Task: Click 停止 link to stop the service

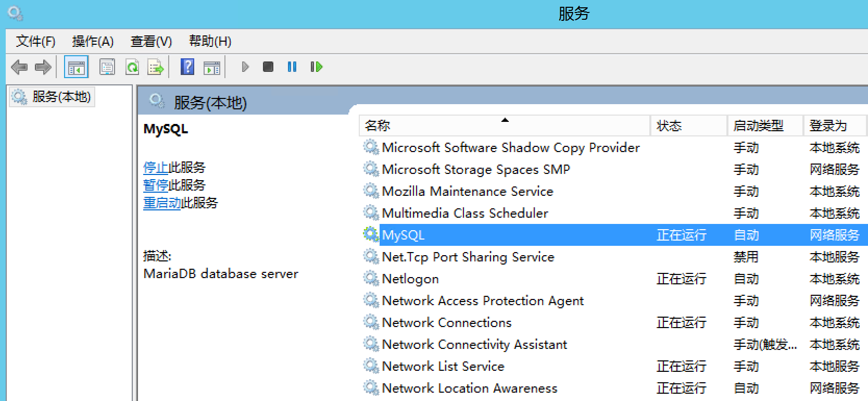Action: click(x=156, y=168)
